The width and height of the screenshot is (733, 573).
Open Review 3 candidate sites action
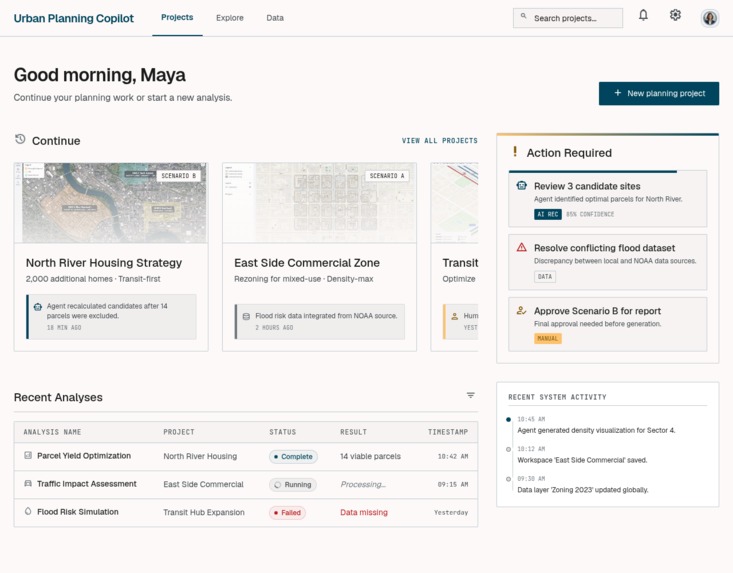[x=608, y=199]
